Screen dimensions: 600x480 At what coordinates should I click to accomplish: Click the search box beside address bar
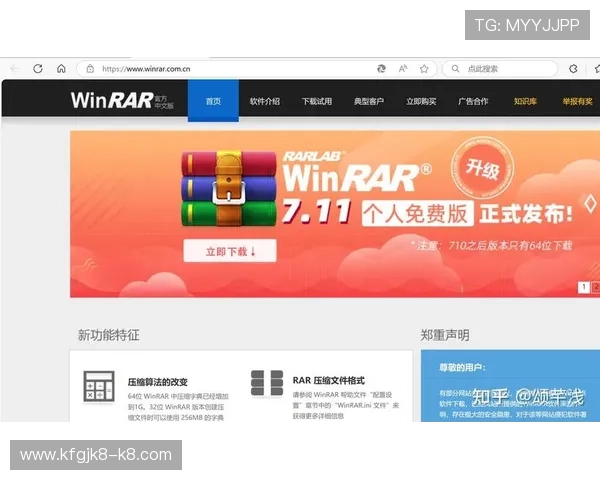click(500, 69)
